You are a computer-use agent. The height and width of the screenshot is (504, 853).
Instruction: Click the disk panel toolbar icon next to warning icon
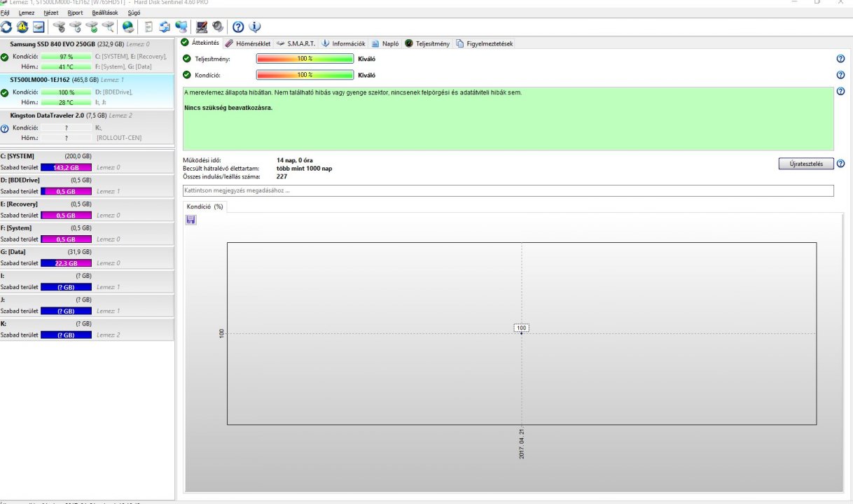pos(39,27)
